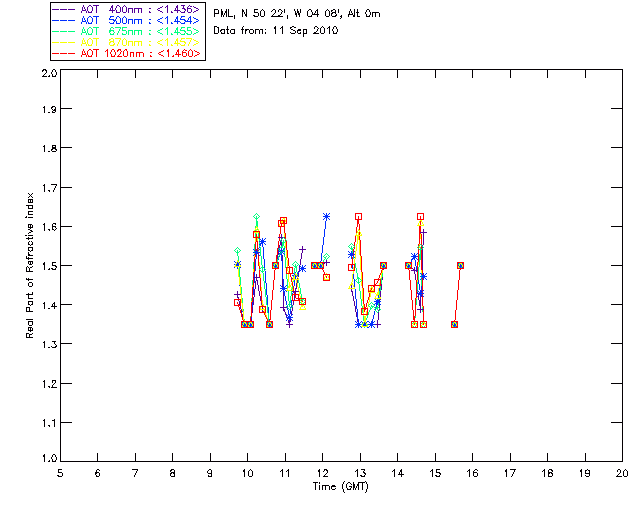This screenshot has height=512, width=640.
Task: Click the y-axis label 1.5
Action: pos(49,266)
